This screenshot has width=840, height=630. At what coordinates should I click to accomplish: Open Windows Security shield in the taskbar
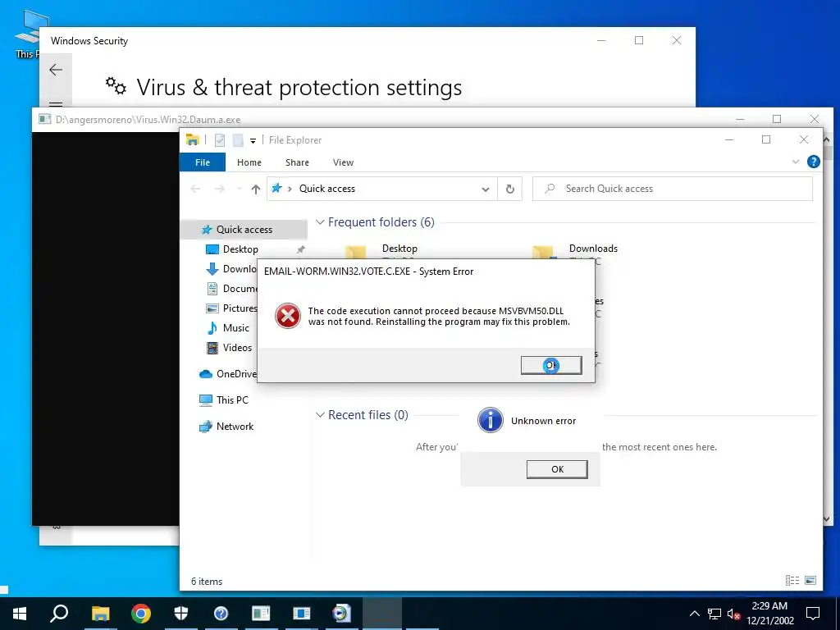click(x=181, y=614)
